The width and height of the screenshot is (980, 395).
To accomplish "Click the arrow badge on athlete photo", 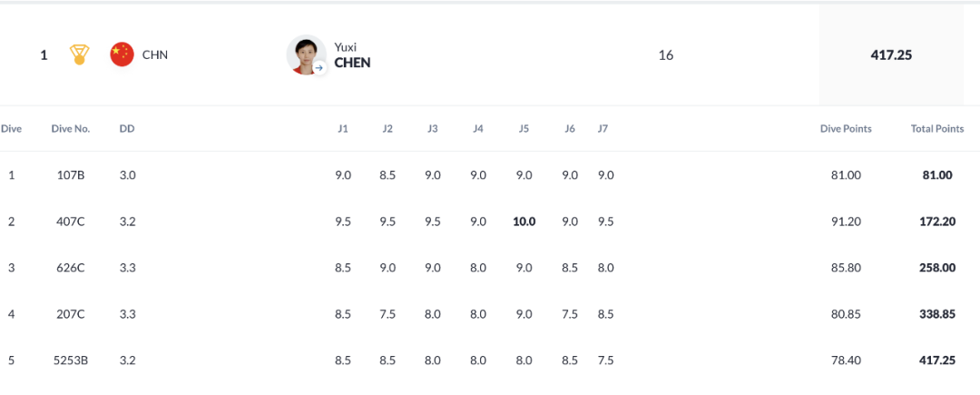I will click(319, 67).
